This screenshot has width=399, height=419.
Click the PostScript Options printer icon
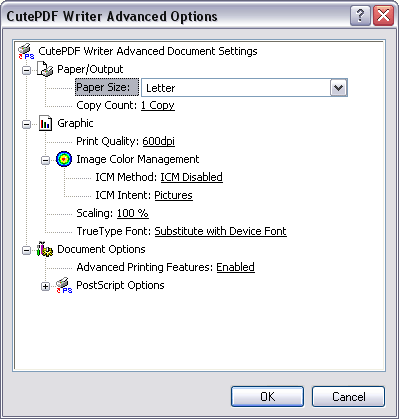pyautogui.click(x=64, y=286)
